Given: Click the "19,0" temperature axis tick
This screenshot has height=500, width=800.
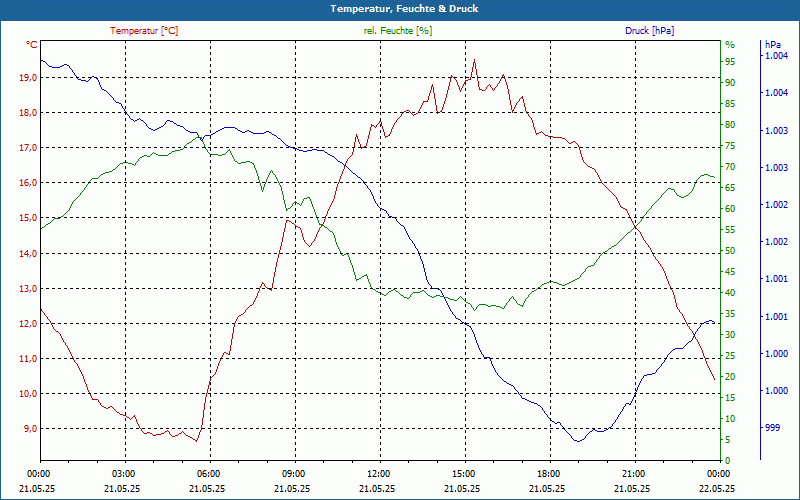Looking at the screenshot, I should pos(29,78).
